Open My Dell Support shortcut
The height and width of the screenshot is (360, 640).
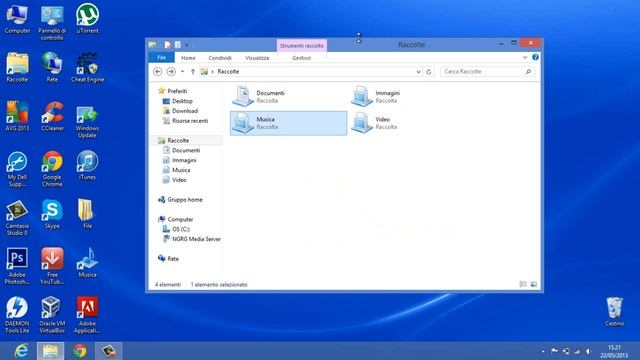point(17,169)
